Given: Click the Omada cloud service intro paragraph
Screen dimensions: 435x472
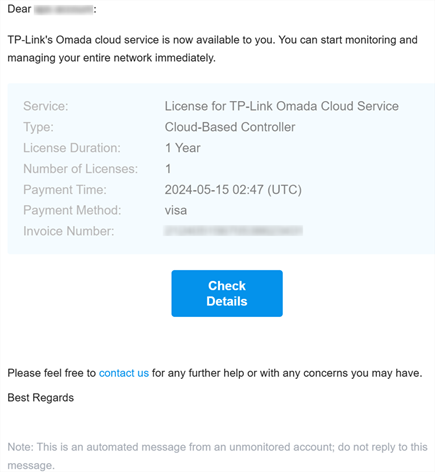Looking at the screenshot, I should coord(212,49).
